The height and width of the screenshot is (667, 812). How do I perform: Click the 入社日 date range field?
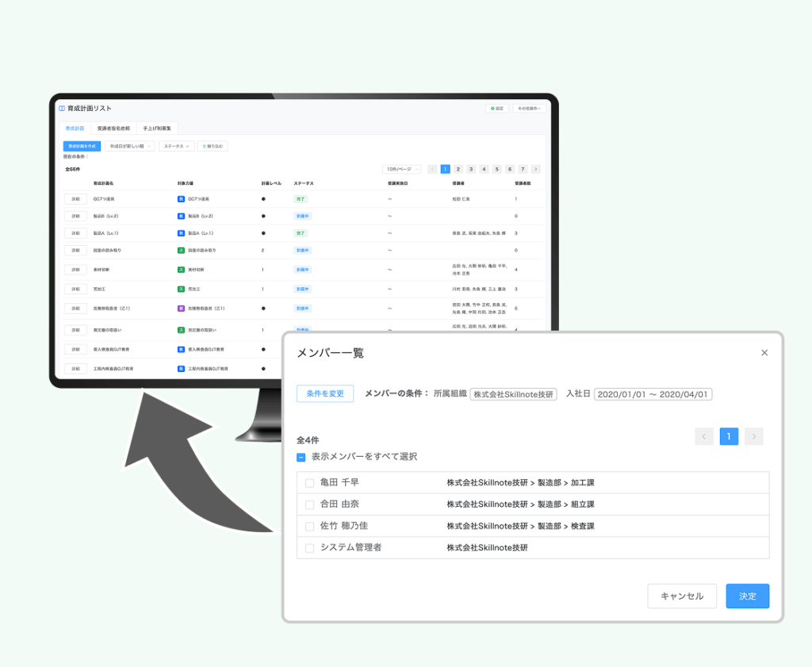click(x=653, y=394)
